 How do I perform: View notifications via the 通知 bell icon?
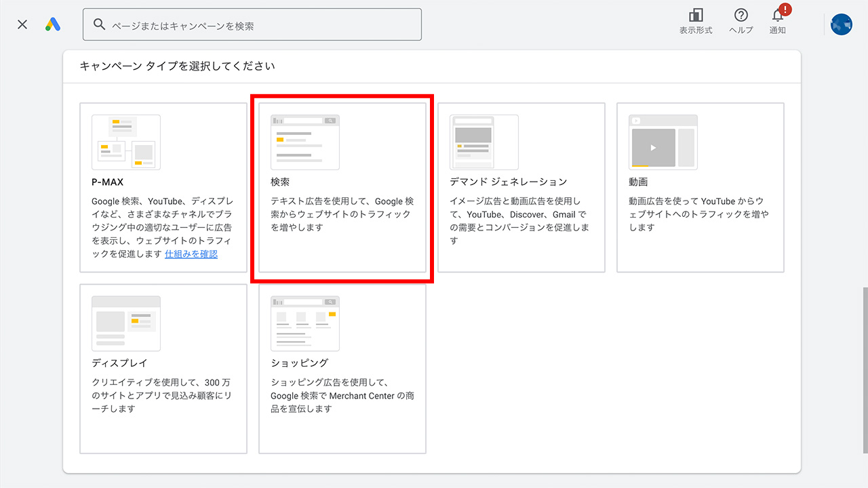coord(777,17)
